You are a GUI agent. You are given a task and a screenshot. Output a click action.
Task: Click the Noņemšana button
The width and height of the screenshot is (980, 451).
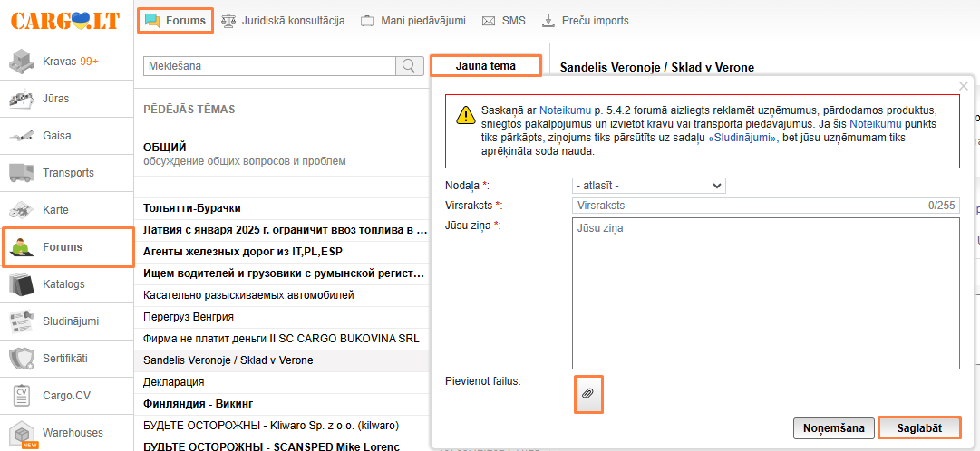tap(834, 427)
